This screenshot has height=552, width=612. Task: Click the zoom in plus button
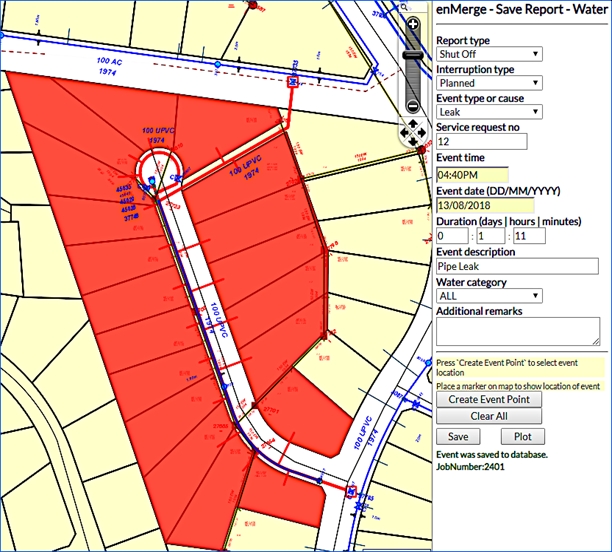(414, 24)
